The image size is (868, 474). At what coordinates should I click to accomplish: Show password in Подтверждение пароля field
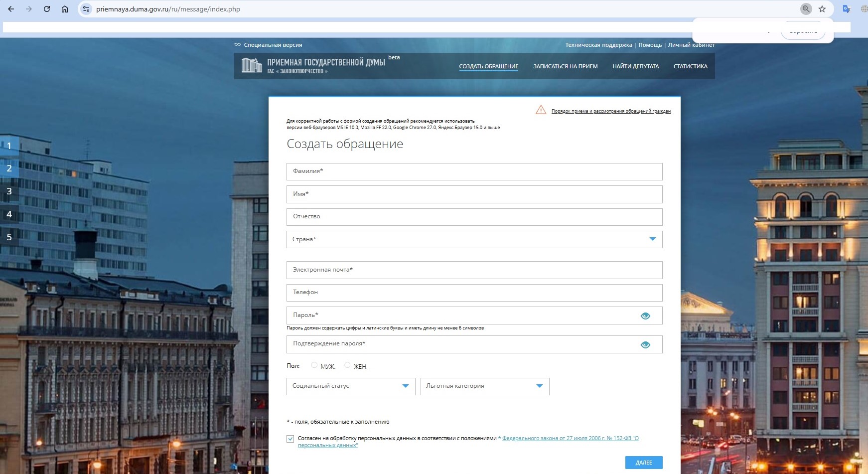pos(645,344)
